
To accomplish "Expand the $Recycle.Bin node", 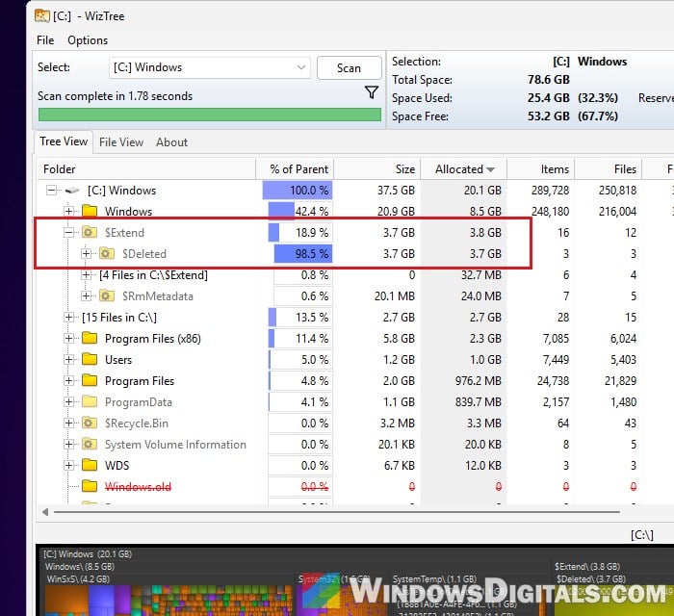I will point(68,423).
